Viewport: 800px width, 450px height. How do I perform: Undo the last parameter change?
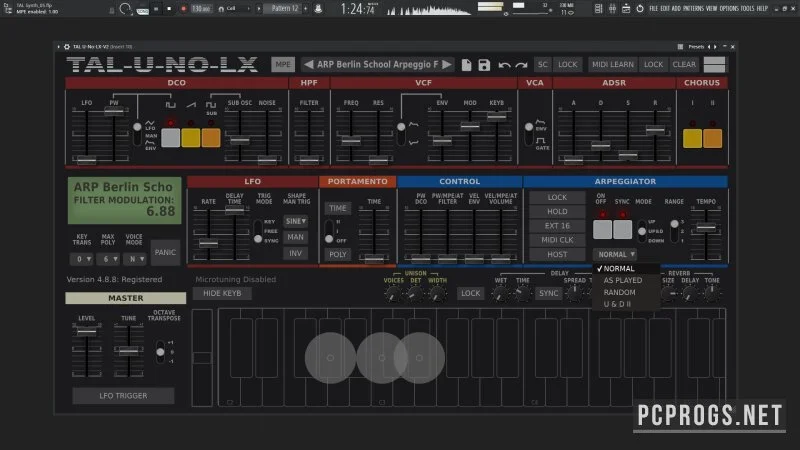click(x=504, y=65)
